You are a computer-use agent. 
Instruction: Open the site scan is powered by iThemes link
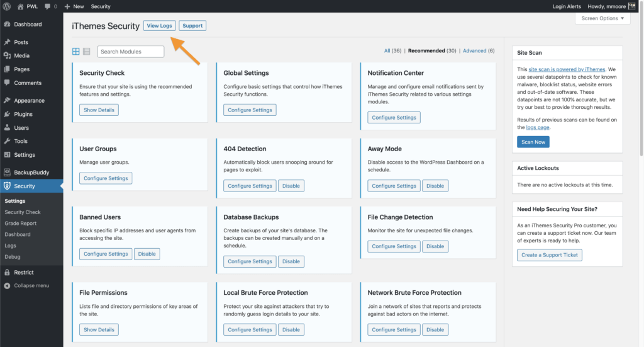point(567,69)
